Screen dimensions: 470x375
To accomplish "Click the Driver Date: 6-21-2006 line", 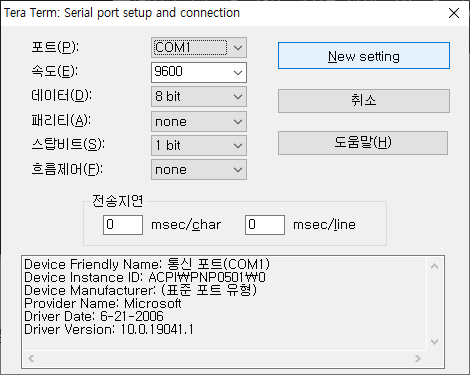I will pos(94,316).
